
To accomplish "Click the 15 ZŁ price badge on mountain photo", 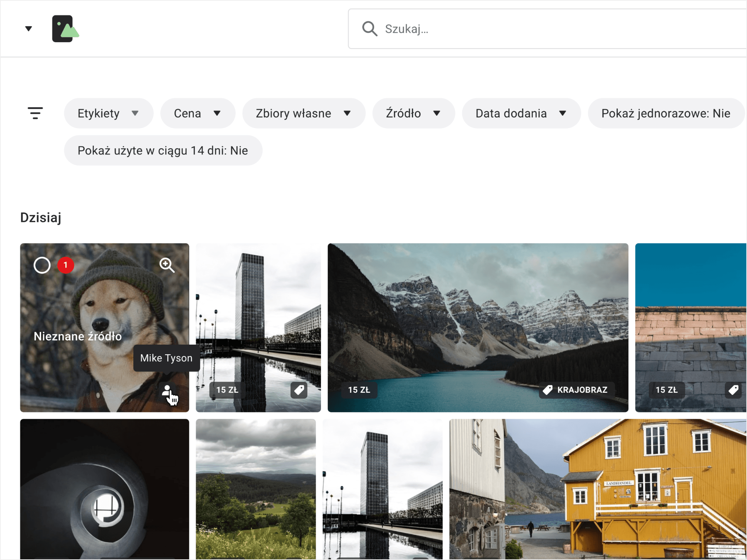I will point(359,390).
